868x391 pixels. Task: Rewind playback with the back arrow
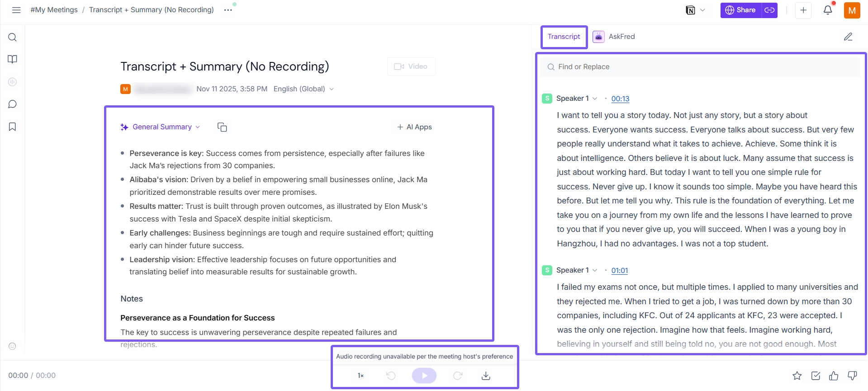coord(391,376)
